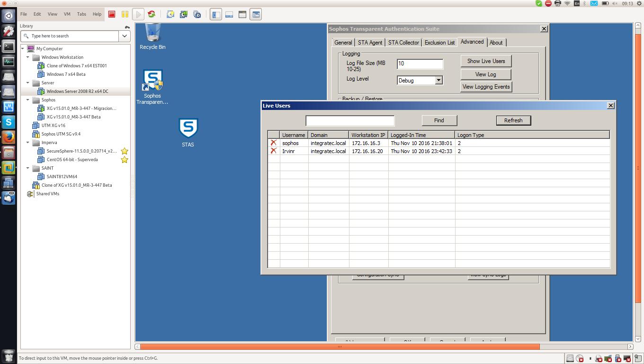Image resolution: width=644 pixels, height=364 pixels.
Task: Open the Wi-Fi network indicator
Action: pyautogui.click(x=567, y=3)
